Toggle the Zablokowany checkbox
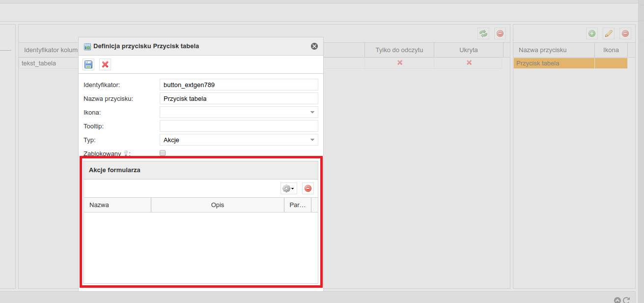Viewport: 644px width, 303px height. pyautogui.click(x=163, y=153)
